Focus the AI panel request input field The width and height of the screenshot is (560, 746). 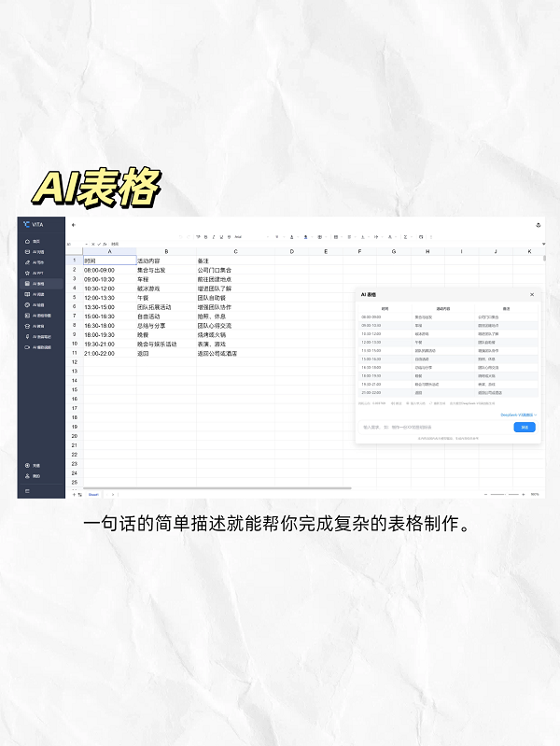(436, 428)
